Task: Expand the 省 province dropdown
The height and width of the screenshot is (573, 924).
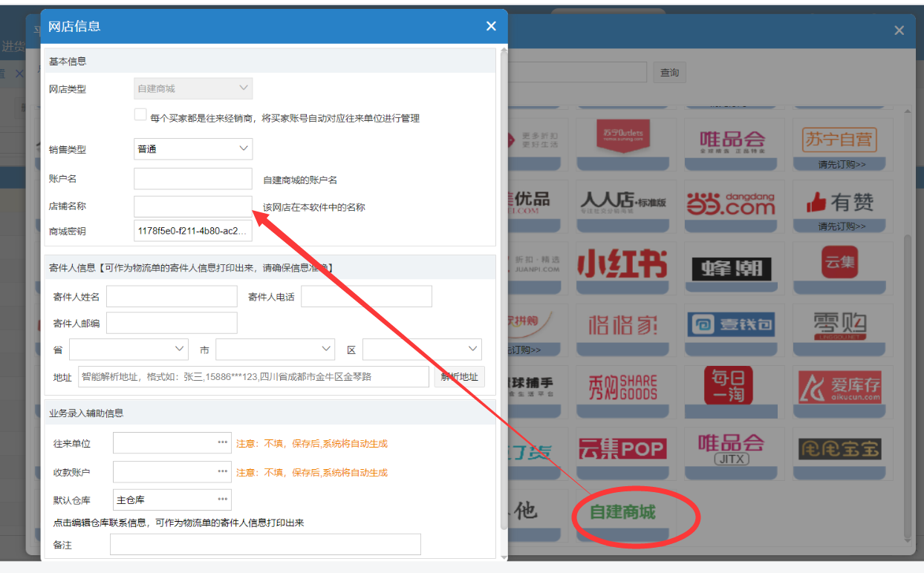Action: click(129, 349)
